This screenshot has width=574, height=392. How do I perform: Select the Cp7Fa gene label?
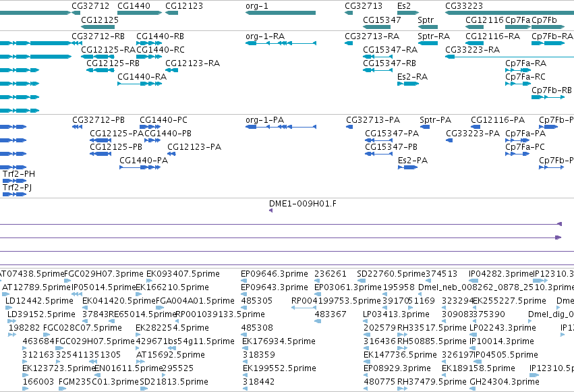[517, 20]
